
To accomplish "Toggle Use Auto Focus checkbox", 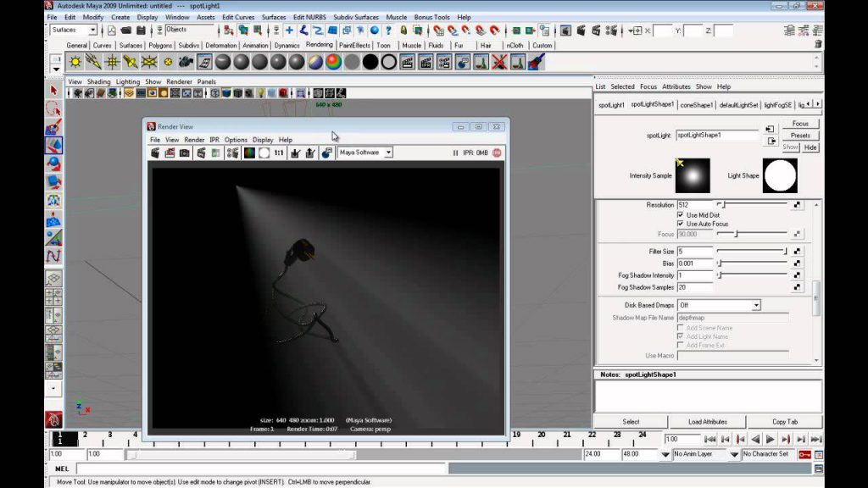I will (681, 224).
